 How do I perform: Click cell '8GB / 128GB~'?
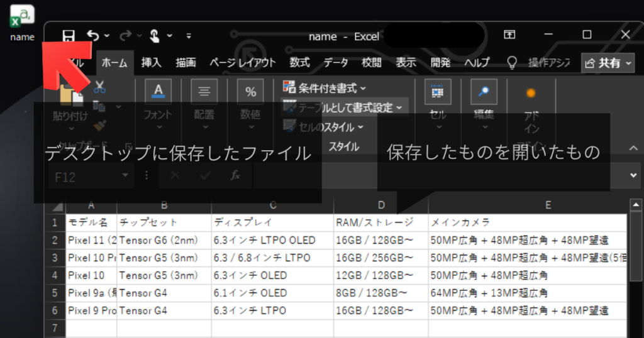[x=380, y=293]
